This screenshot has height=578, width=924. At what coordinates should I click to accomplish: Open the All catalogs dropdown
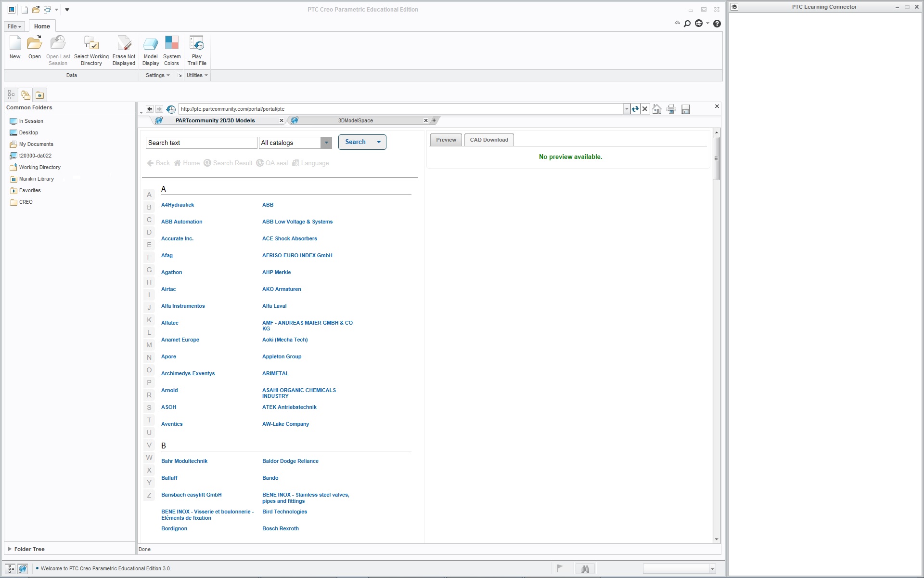326,143
